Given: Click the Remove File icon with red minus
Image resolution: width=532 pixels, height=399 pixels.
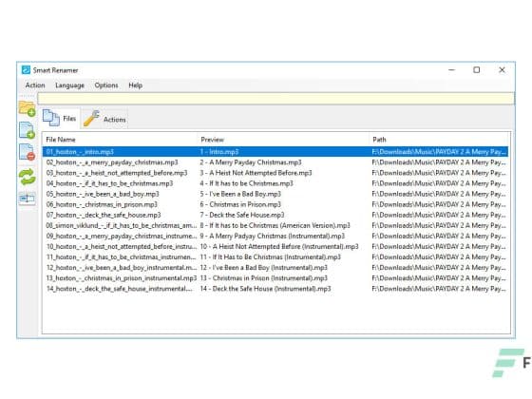Looking at the screenshot, I should pyautogui.click(x=28, y=152).
